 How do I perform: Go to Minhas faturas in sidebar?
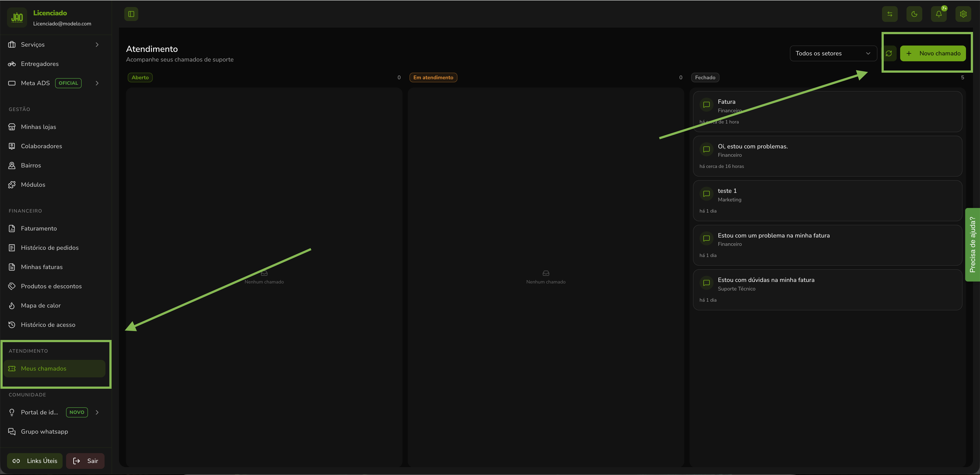pyautogui.click(x=42, y=267)
